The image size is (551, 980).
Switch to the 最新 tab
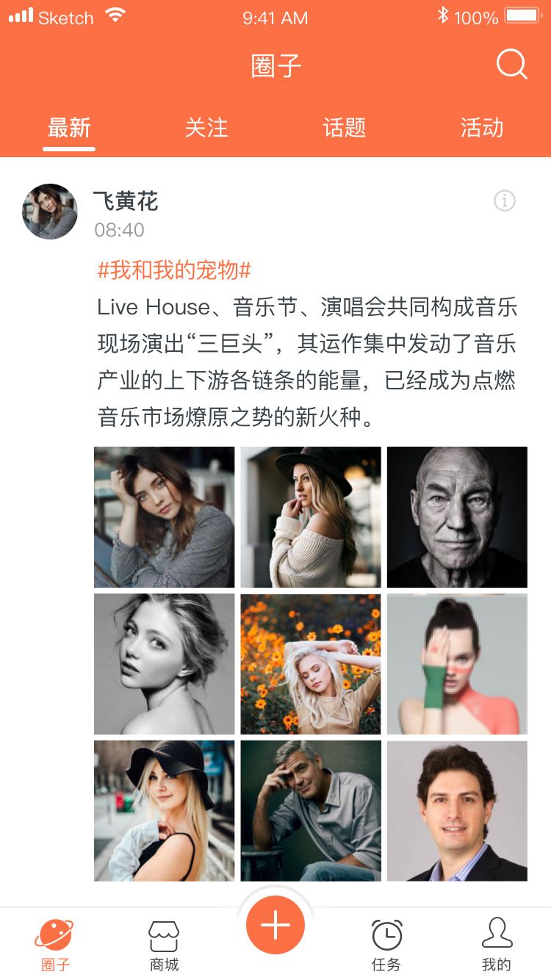click(69, 128)
